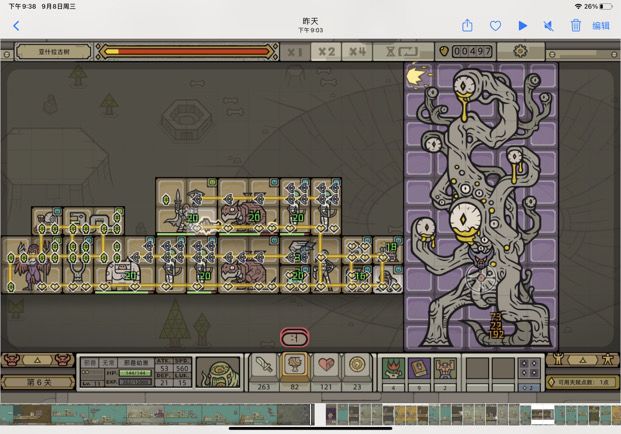Tap the pink pill button below the board
621x434 pixels.
295,339
